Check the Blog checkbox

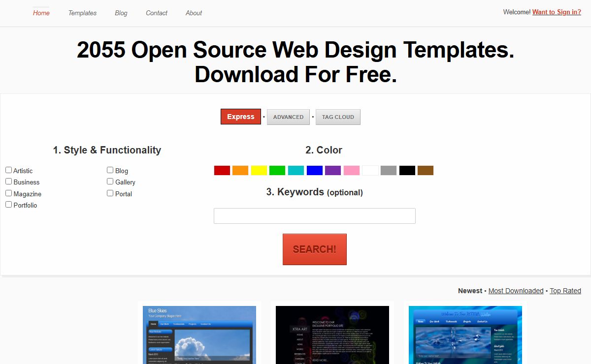tap(110, 170)
